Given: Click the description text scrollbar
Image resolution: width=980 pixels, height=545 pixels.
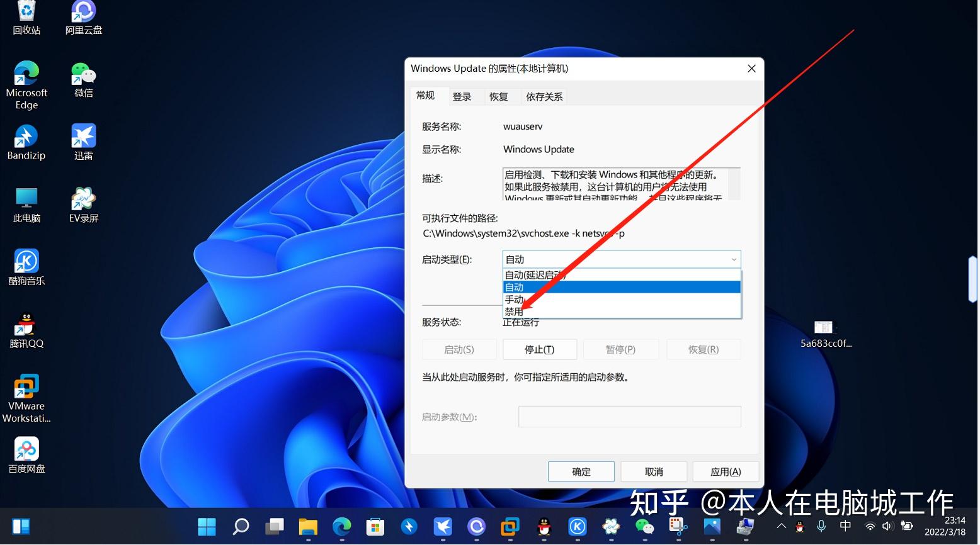Looking at the screenshot, I should point(734,184).
